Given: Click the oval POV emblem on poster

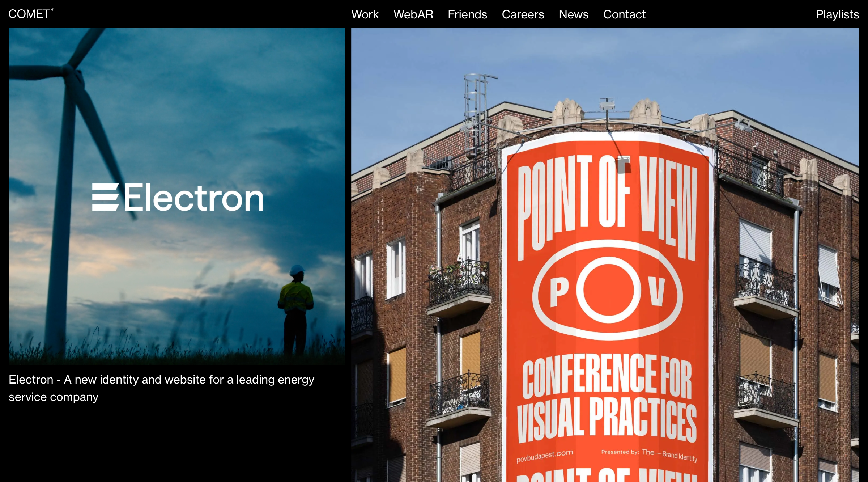Looking at the screenshot, I should [x=608, y=290].
